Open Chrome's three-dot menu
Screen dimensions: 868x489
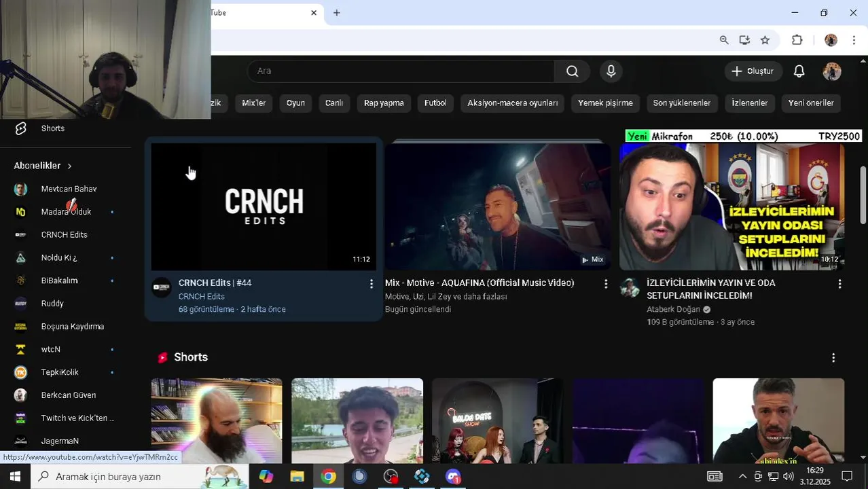854,40
